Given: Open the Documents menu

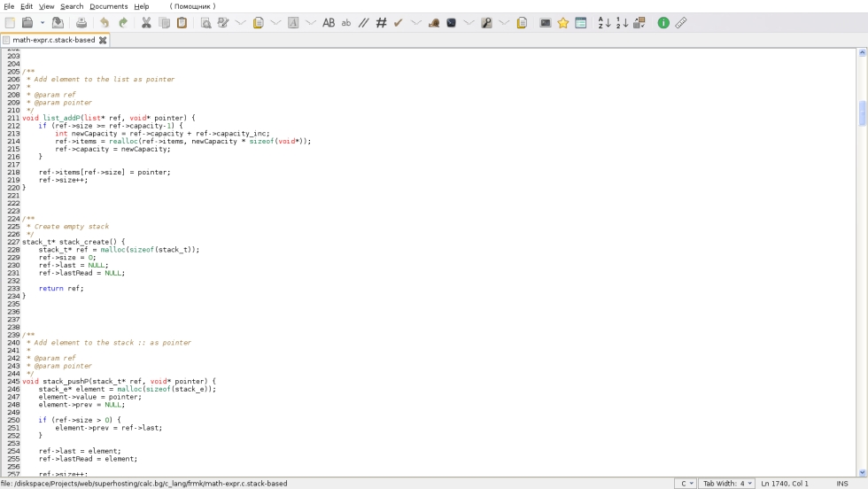Looking at the screenshot, I should [108, 6].
